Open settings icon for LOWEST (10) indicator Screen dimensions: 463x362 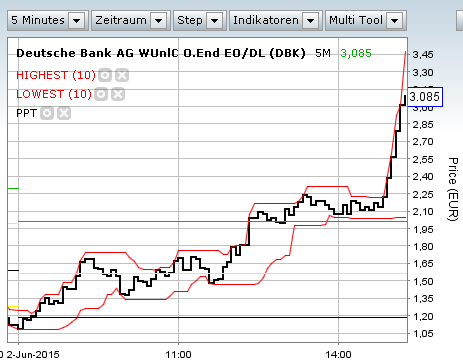point(101,94)
